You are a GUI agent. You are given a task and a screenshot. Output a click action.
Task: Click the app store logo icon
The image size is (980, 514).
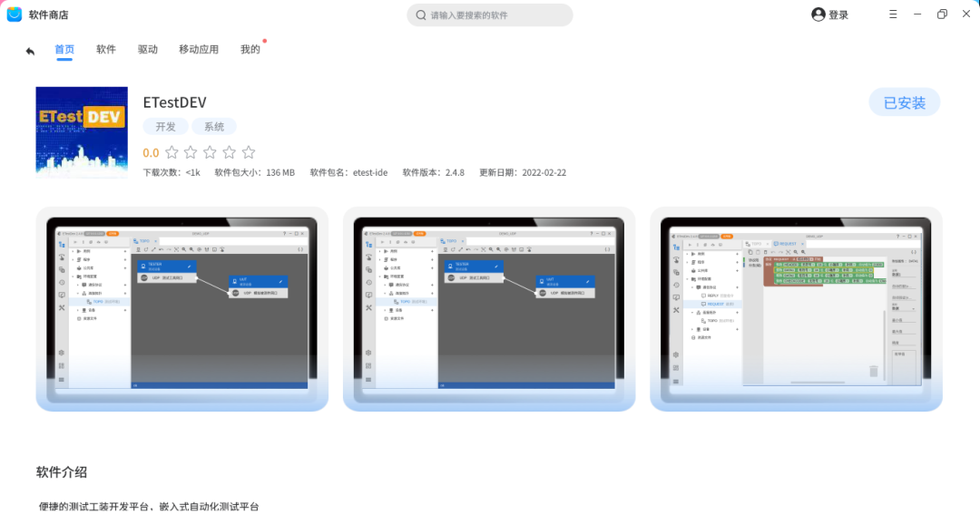[x=15, y=15]
